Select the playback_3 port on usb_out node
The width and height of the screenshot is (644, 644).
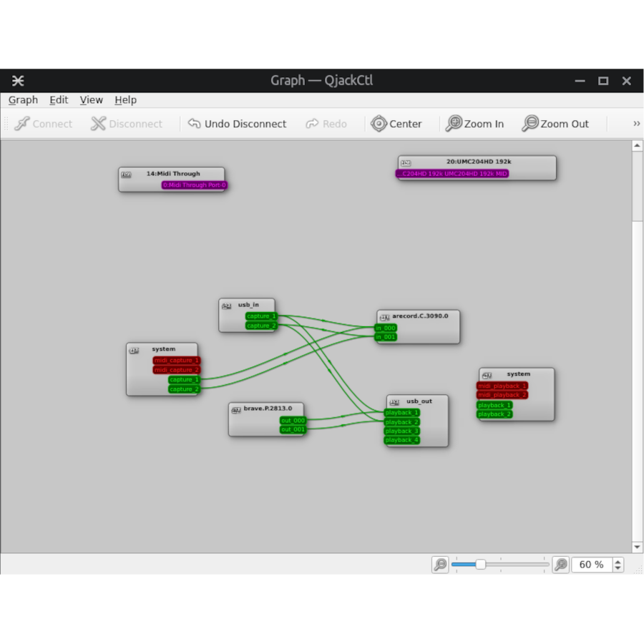[x=400, y=431]
